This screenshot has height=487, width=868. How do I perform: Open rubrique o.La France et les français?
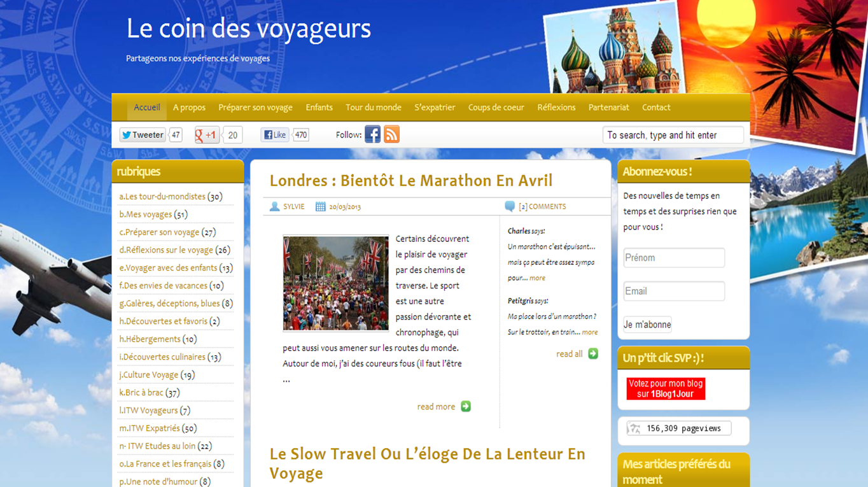click(x=165, y=464)
